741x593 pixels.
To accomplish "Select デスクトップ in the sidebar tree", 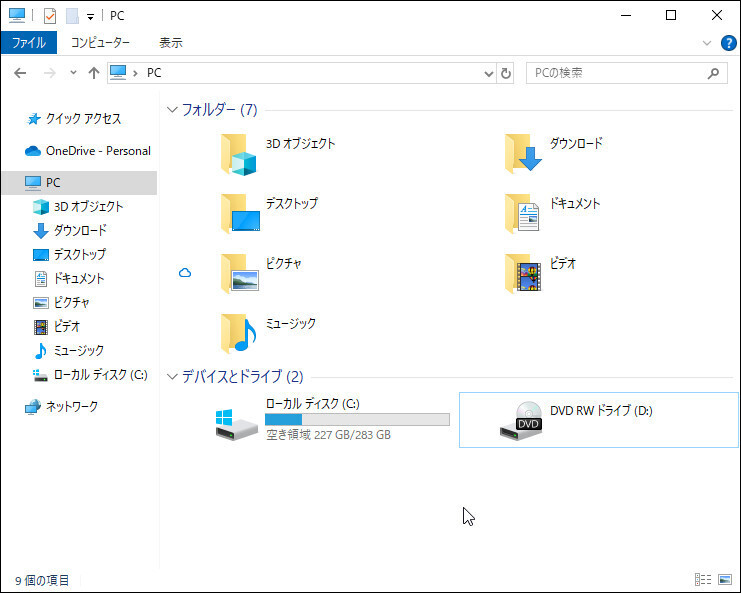I will click(69, 255).
